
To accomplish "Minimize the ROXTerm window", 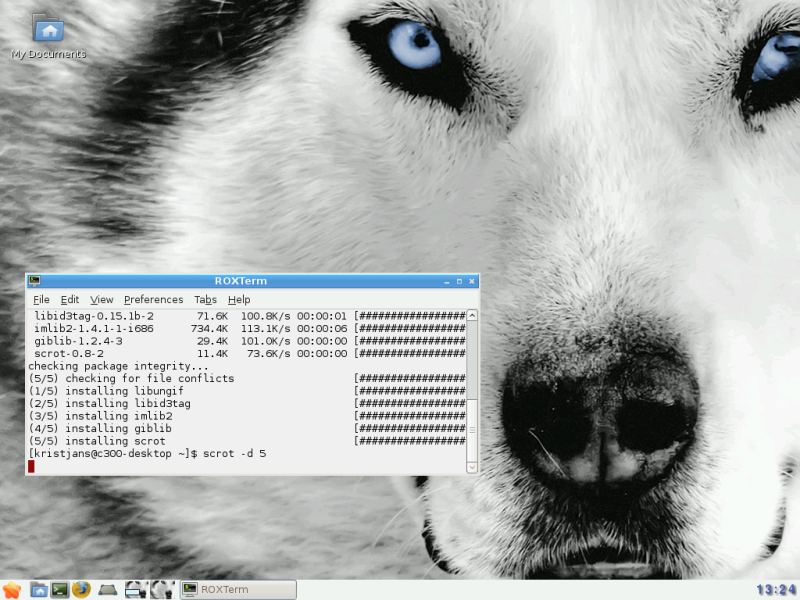I will [x=446, y=281].
